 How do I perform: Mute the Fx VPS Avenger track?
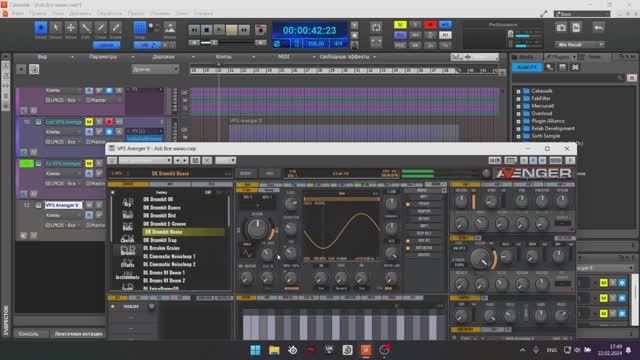(x=89, y=164)
